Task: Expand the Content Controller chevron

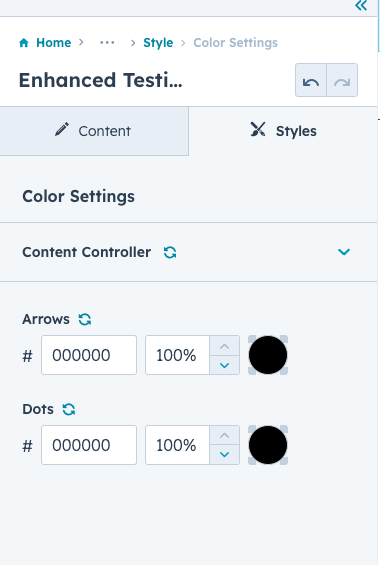Action: [x=344, y=252]
